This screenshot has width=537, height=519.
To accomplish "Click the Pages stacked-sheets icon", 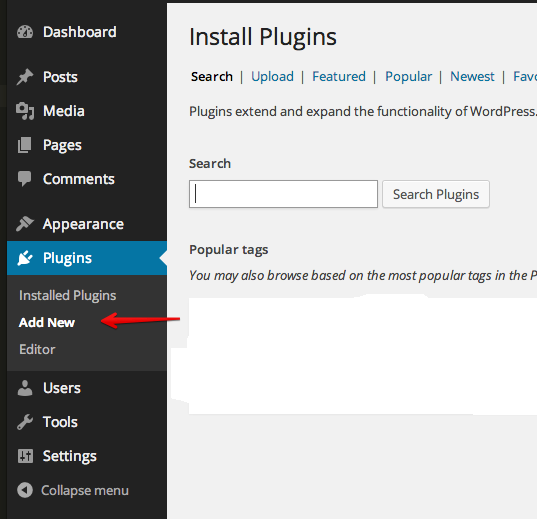I will (x=24, y=145).
